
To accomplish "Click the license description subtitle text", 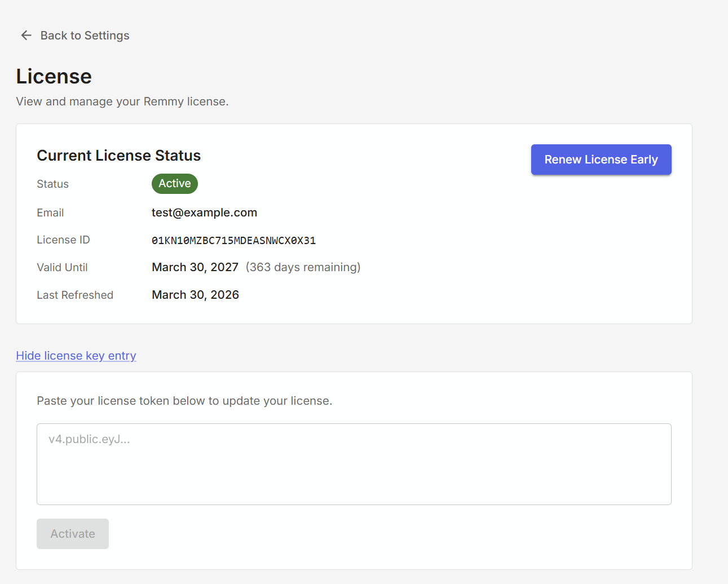I will point(122,101).
